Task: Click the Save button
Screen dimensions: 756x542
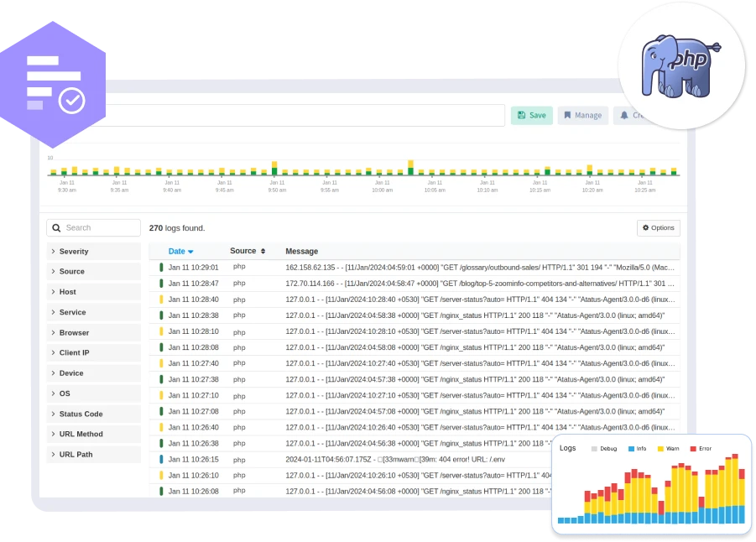Action: 532,115
